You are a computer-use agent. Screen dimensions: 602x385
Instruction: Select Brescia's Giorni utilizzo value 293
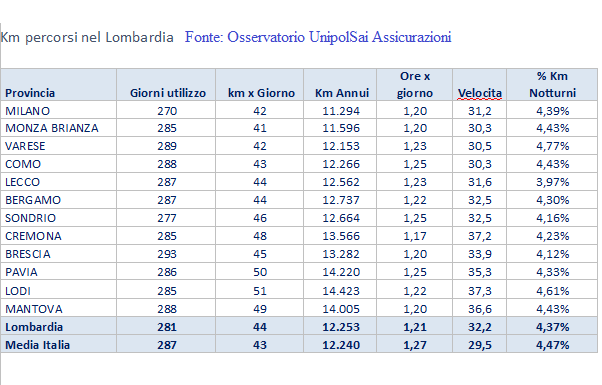(x=167, y=254)
